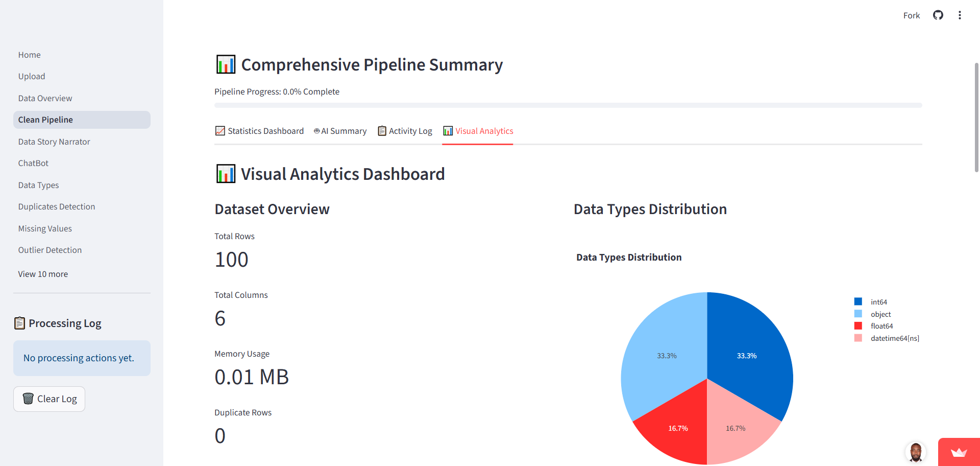Open the three-dot options menu
This screenshot has height=466, width=980.
coord(960,15)
